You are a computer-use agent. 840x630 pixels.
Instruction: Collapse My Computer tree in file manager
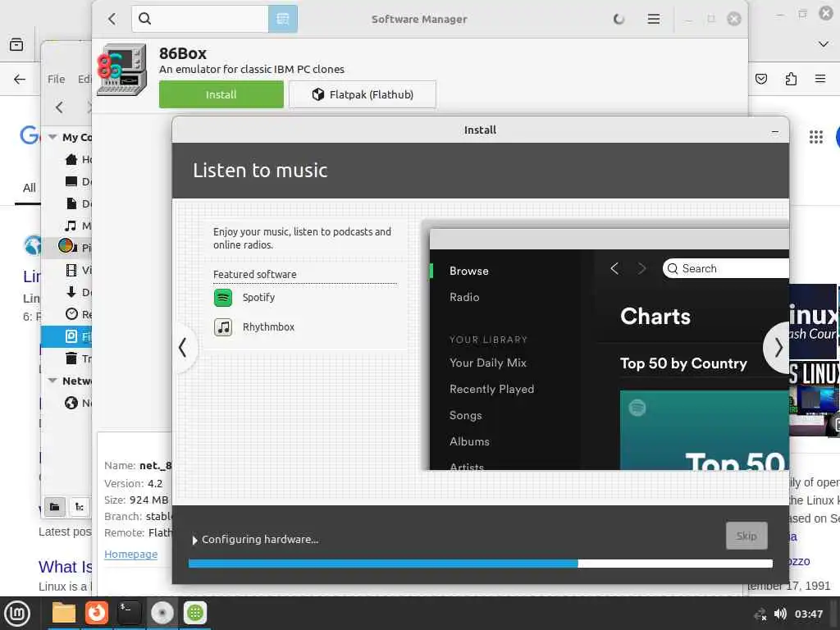(52, 137)
